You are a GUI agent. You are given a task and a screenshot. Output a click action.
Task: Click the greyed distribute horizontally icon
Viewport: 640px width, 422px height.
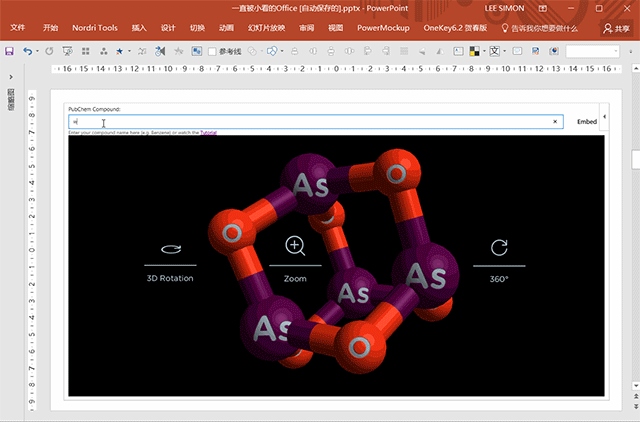coord(349,51)
